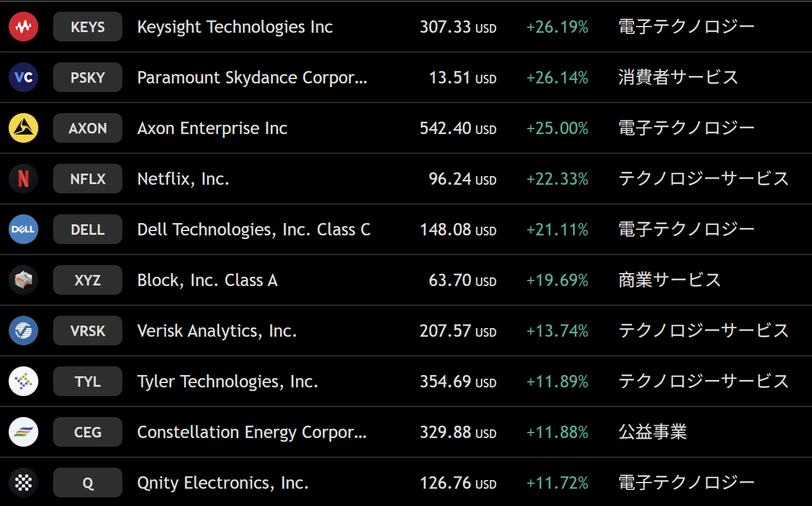This screenshot has width=812, height=506.
Task: Click the Keysight Technologies red logo icon
Action: (23, 27)
